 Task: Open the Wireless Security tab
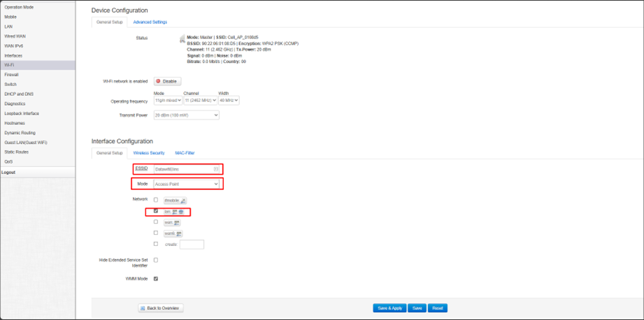(149, 153)
